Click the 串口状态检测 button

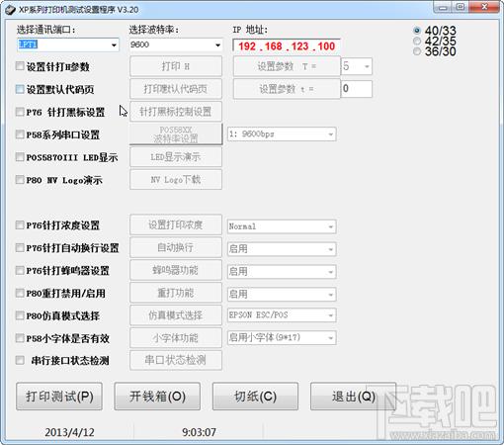click(176, 360)
